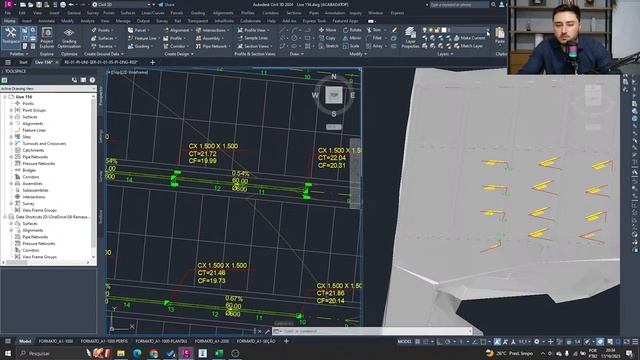Select the Move tool in Modify panel
This screenshot has height=360, width=640.
(327, 30)
